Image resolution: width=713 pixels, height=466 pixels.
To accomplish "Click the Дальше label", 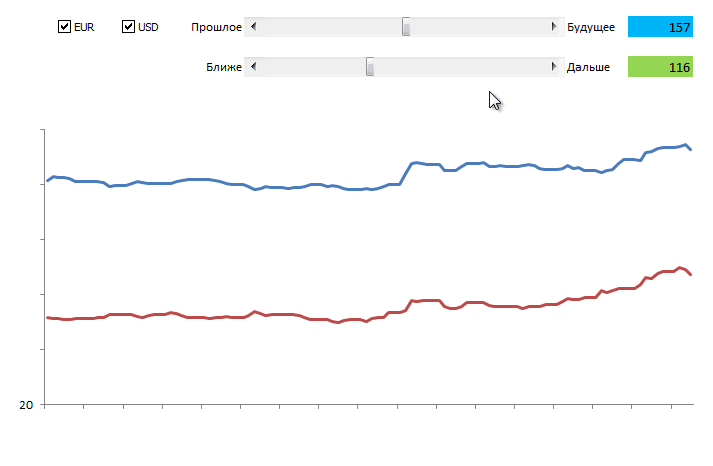I will click(x=586, y=67).
